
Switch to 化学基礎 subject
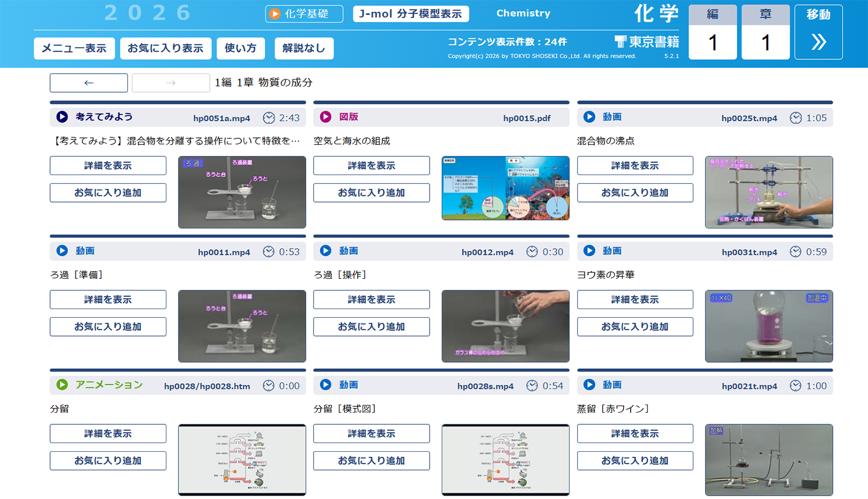click(304, 14)
